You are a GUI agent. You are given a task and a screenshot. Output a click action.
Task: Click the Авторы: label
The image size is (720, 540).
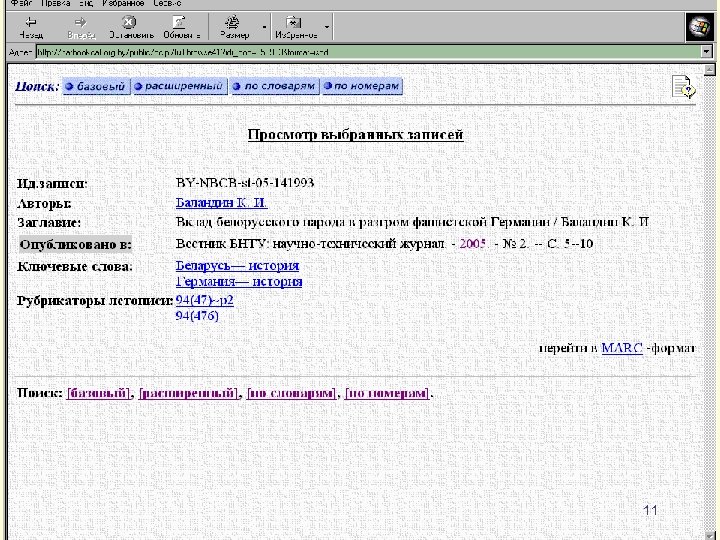click(x=44, y=203)
